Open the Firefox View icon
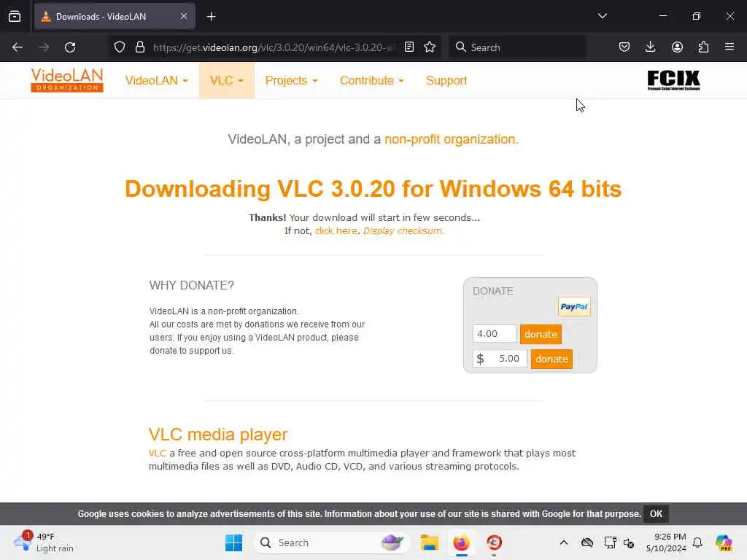Image resolution: width=747 pixels, height=560 pixels. 15,16
